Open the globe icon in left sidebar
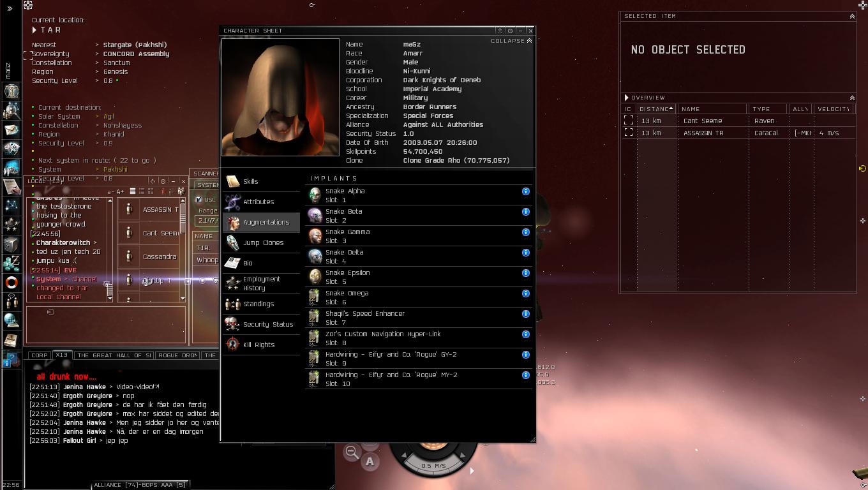Screen dimensions: 868x490 point(11,320)
